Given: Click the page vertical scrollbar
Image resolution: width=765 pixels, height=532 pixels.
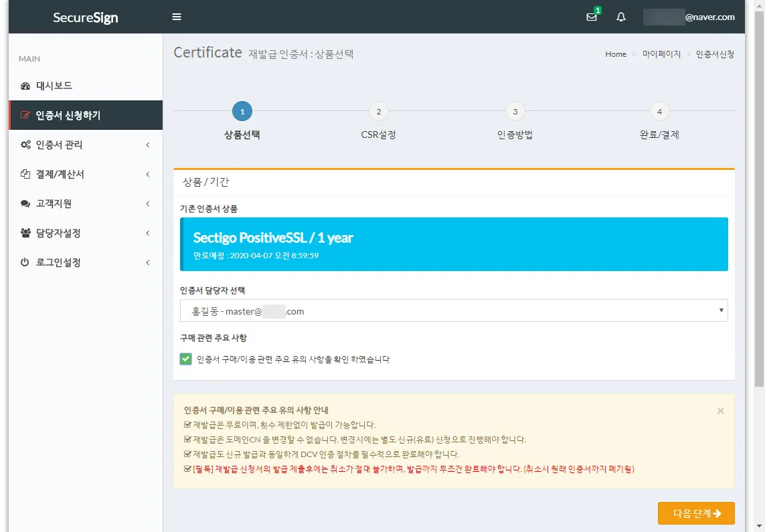Looking at the screenshot, I should point(759,201).
